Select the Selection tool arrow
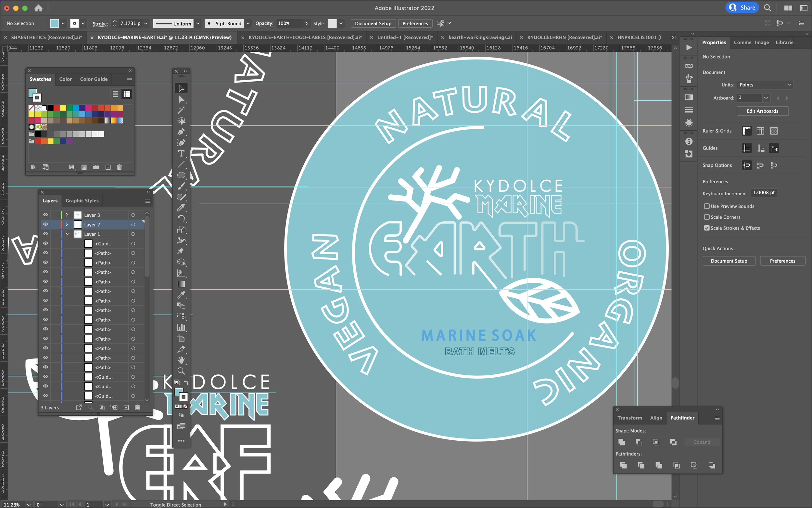This screenshot has height=508, width=812. pyautogui.click(x=181, y=88)
